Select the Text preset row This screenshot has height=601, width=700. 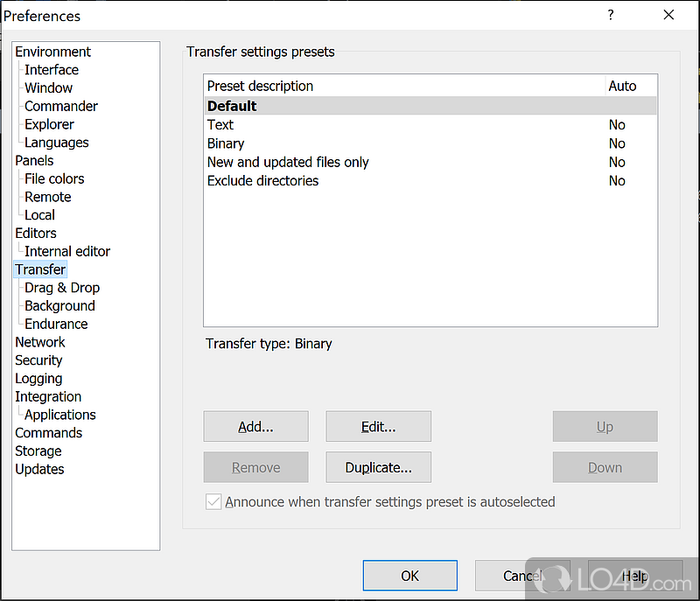[220, 125]
